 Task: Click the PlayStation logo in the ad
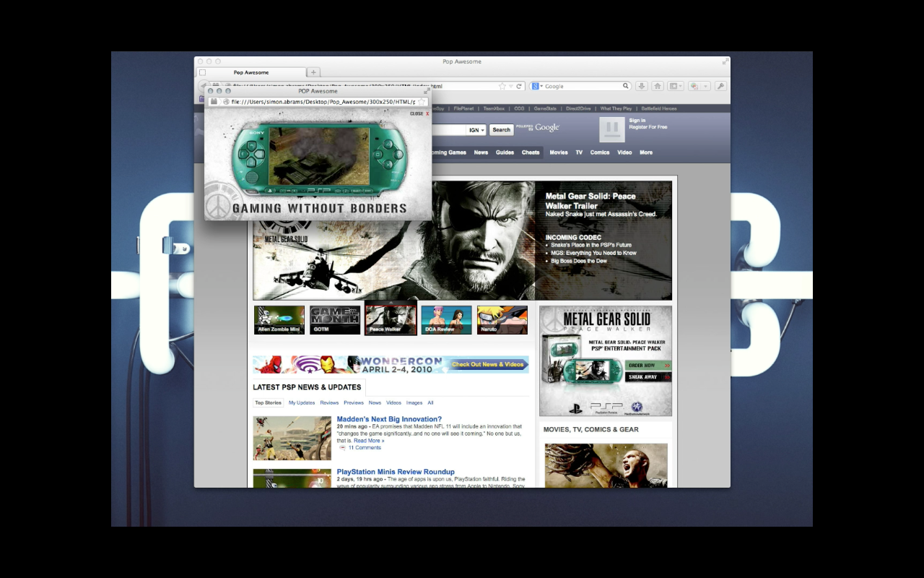click(x=575, y=407)
